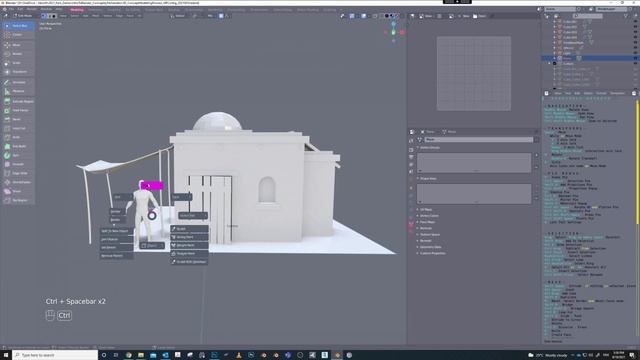Select the Inset Faces tool

[x=19, y=110]
